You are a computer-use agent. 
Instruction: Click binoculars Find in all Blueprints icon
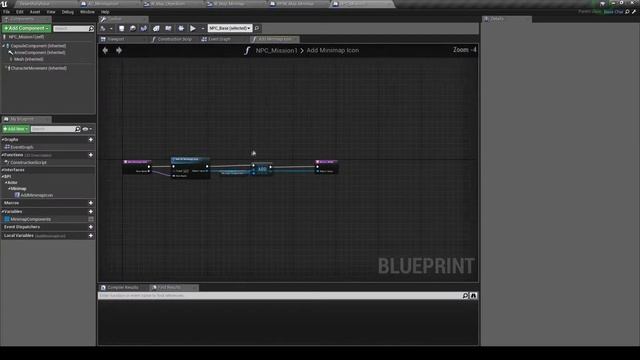click(473, 296)
